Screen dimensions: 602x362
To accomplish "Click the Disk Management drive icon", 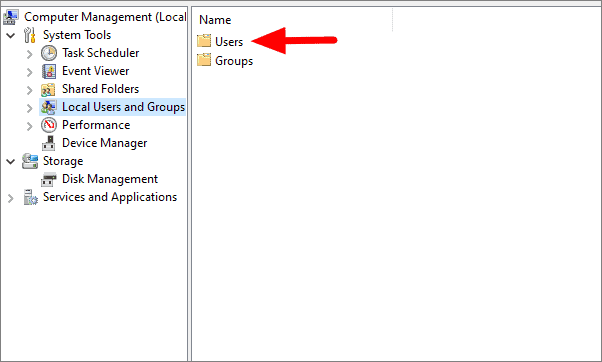I will [49, 179].
